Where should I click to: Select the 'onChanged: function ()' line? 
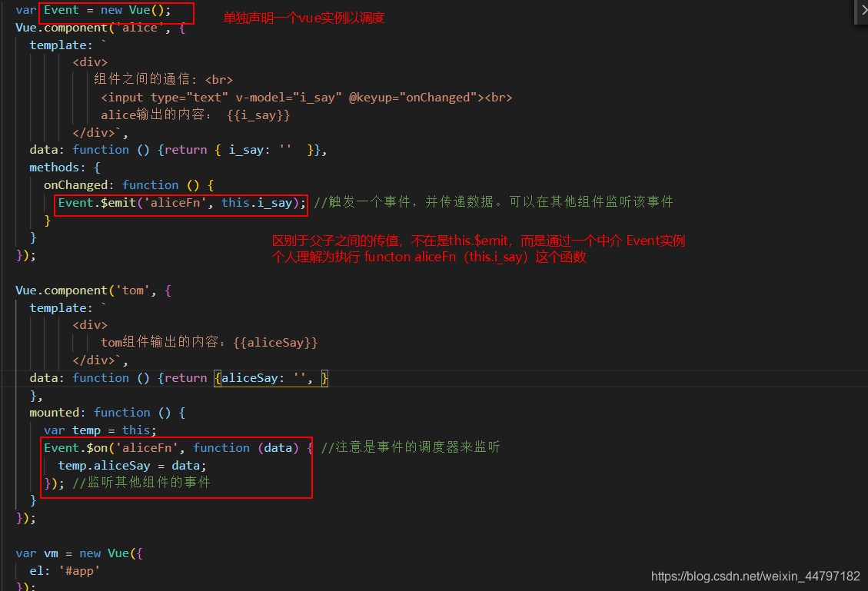pyautogui.click(x=129, y=184)
